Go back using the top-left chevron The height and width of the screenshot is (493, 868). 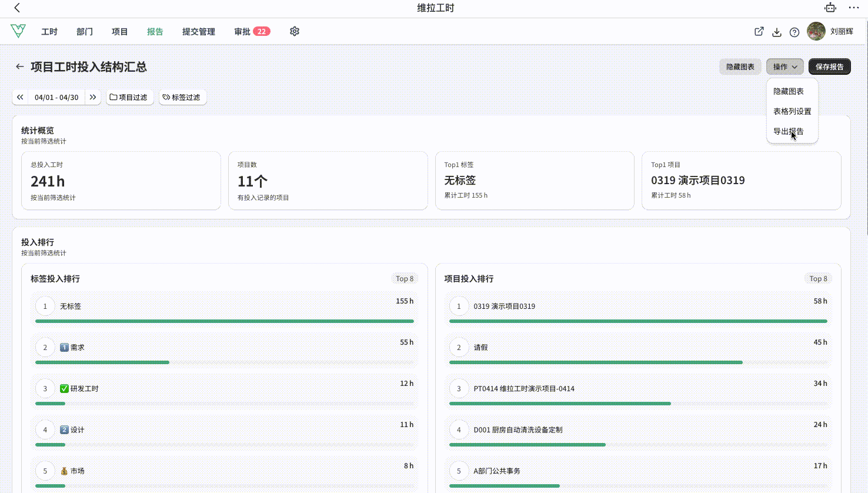(17, 8)
